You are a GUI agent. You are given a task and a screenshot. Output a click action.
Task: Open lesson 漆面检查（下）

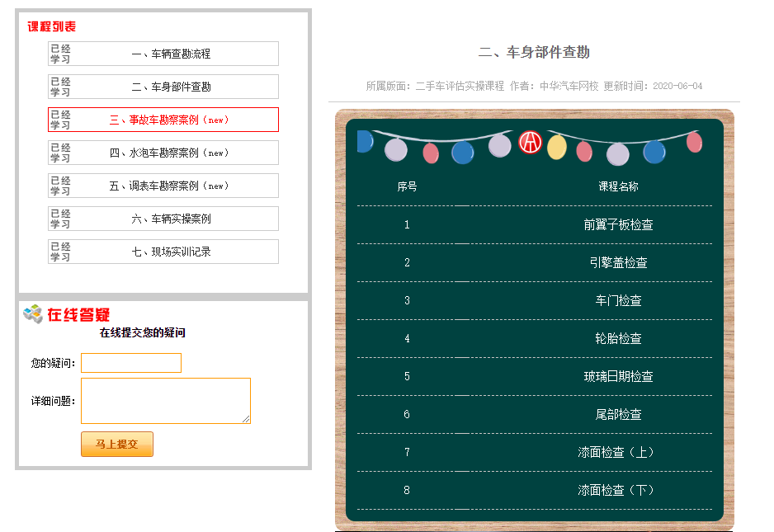click(618, 490)
